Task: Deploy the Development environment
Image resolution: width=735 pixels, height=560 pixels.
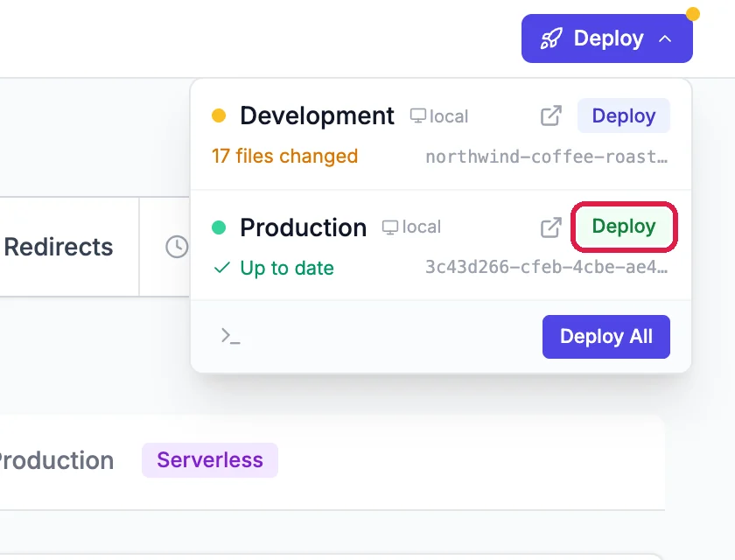Action: click(x=623, y=115)
